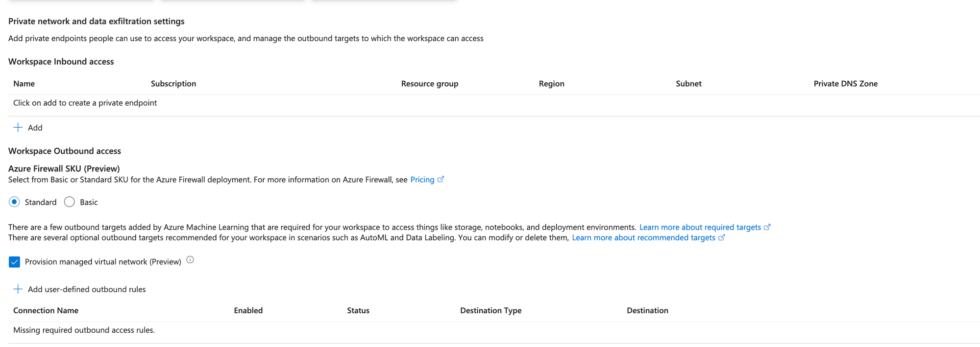Screen dimensions: 980x347
Task: Click the Subscription column header
Action: pyautogui.click(x=173, y=84)
